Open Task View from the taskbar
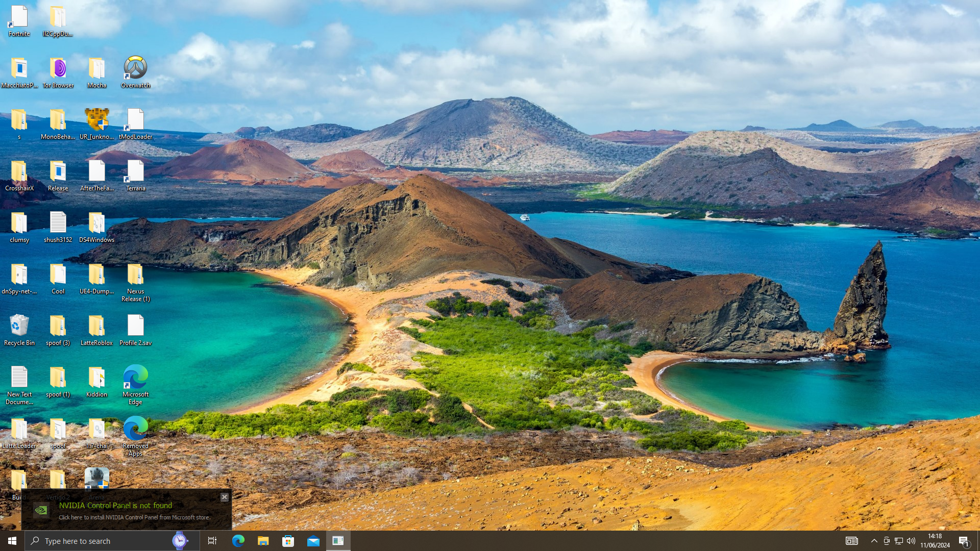Viewport: 980px width, 551px height. (x=212, y=541)
